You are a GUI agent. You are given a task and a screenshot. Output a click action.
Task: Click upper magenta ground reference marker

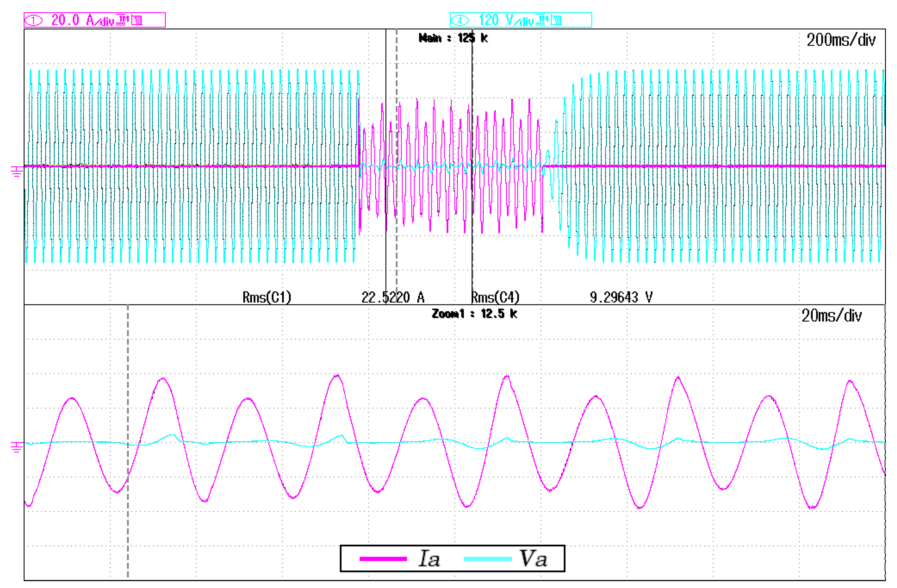pos(16,172)
